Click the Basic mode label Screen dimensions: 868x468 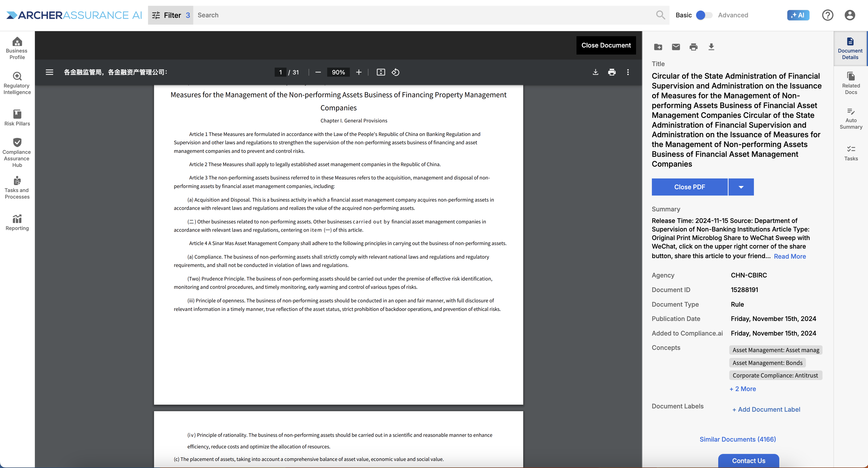click(683, 15)
